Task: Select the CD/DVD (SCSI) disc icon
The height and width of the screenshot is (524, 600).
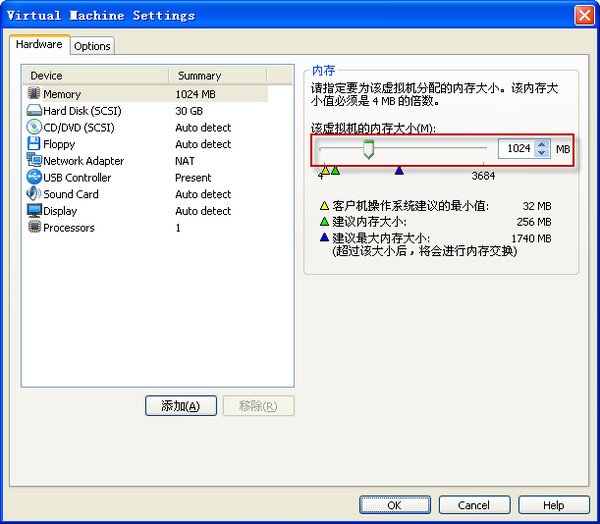Action: 34,127
